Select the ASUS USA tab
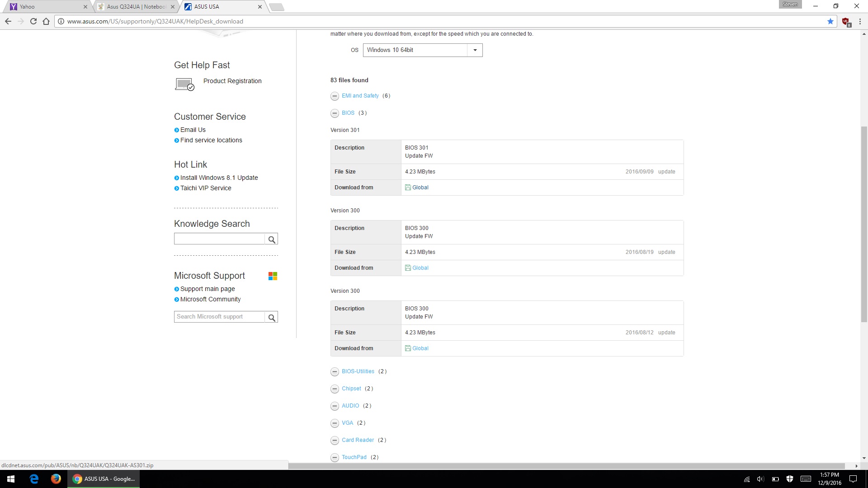The image size is (868, 488). point(222,7)
